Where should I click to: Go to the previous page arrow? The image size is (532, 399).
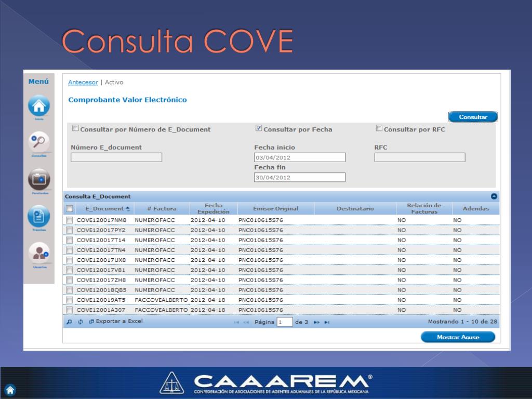coord(246,322)
